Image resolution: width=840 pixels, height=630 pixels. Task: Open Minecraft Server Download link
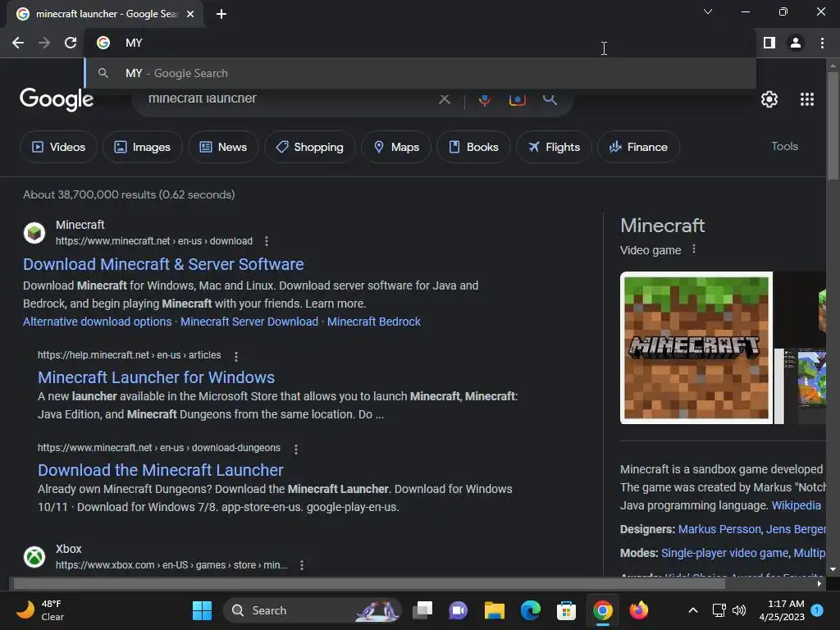(x=249, y=322)
